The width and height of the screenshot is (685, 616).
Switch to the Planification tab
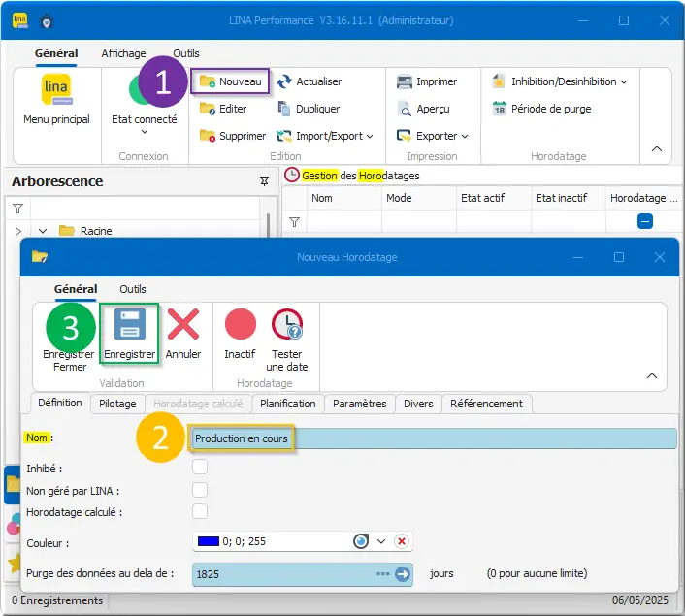[288, 404]
